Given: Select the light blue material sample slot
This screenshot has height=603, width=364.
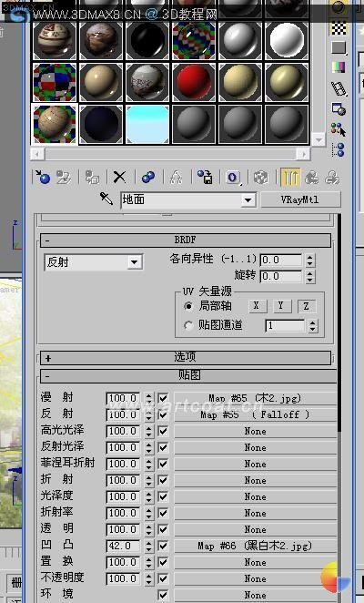Looking at the screenshot, I should tap(147, 124).
